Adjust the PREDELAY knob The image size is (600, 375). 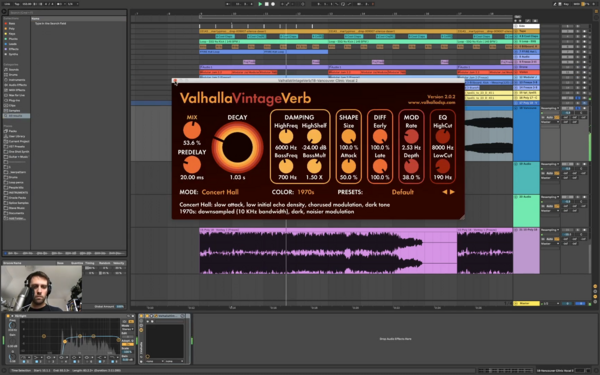tap(192, 165)
